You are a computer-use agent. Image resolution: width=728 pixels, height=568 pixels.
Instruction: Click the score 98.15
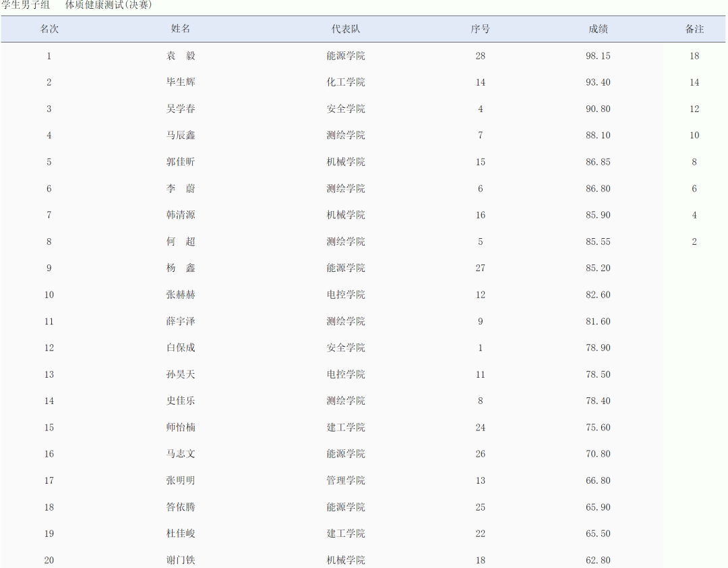pos(598,56)
